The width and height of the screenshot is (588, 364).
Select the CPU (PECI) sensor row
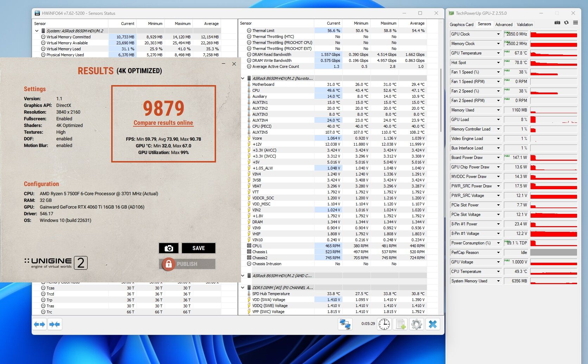(x=333, y=126)
